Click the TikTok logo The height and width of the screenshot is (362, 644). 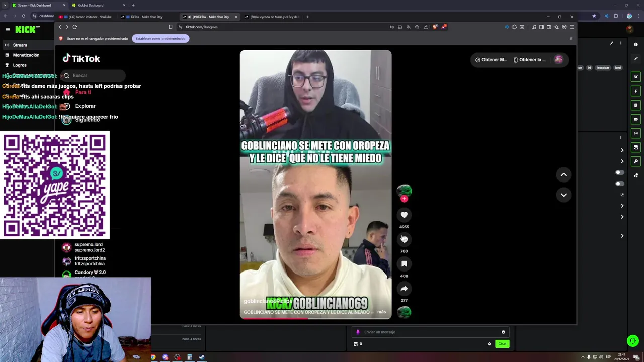[82, 58]
